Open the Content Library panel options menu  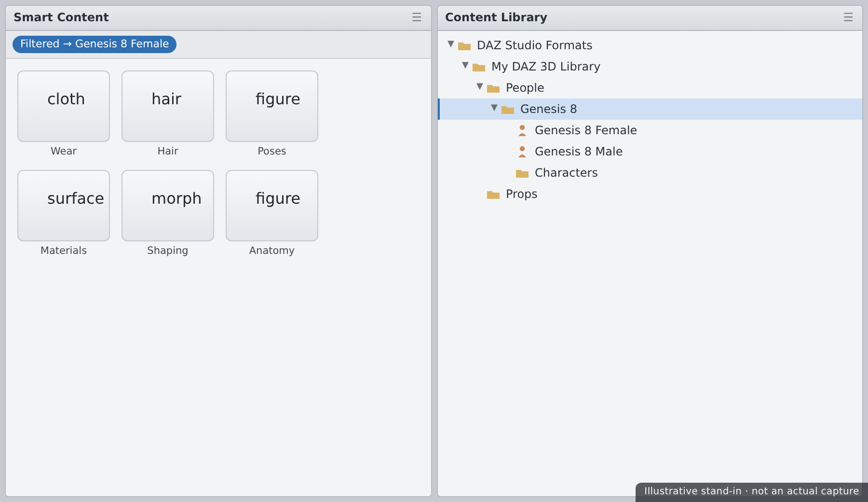pyautogui.click(x=848, y=17)
